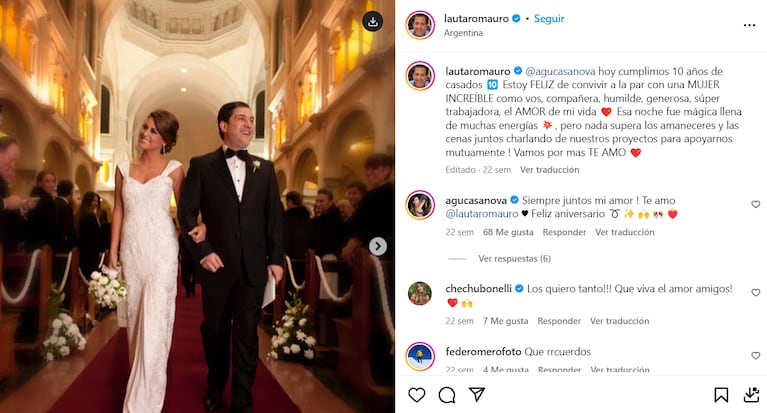767x413 pixels.
Task: Reply to agucasanova's comment
Action: coord(564,232)
